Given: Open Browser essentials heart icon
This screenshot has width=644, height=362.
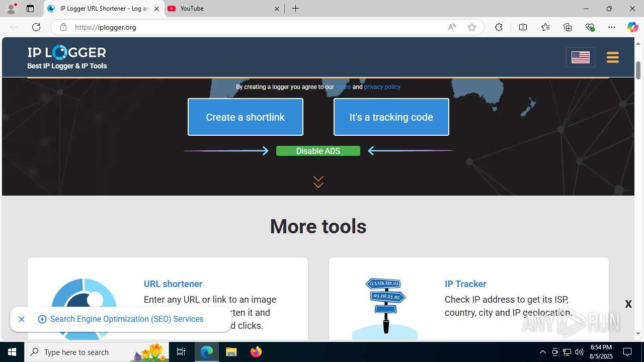Looking at the screenshot, I should click(x=590, y=27).
